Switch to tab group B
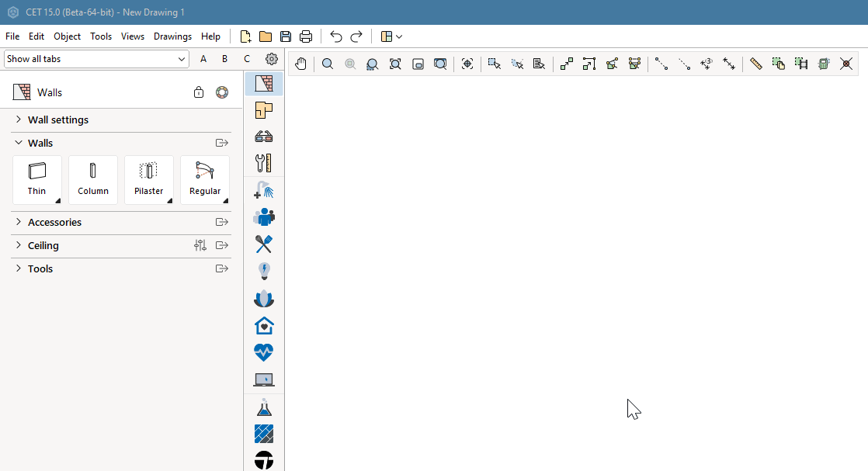Viewport: 868px width, 471px height. tap(224, 59)
